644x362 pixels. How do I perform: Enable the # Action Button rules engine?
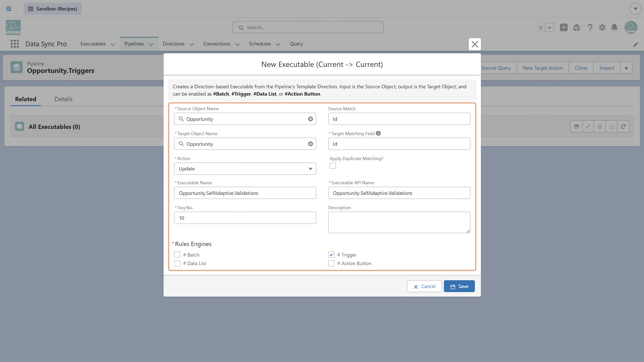tap(331, 263)
